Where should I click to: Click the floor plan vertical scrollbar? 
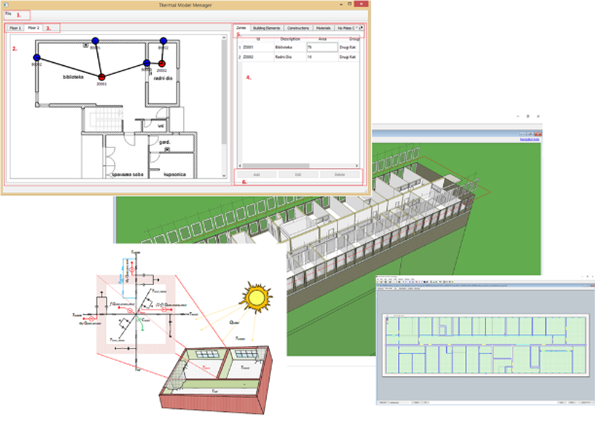[x=224, y=106]
